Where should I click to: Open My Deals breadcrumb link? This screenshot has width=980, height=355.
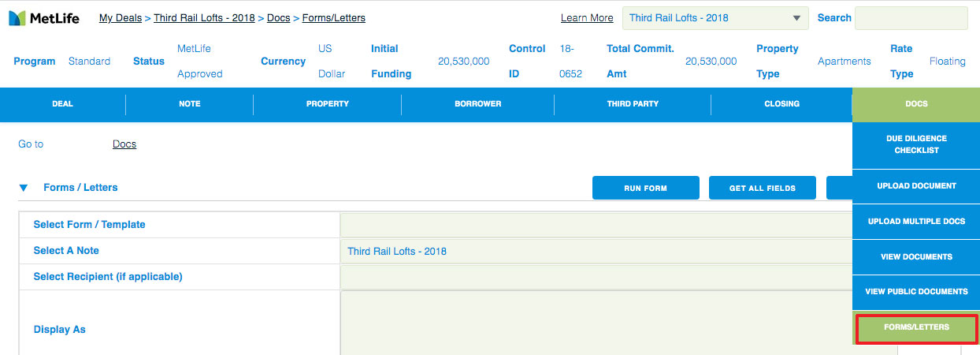coord(120,17)
